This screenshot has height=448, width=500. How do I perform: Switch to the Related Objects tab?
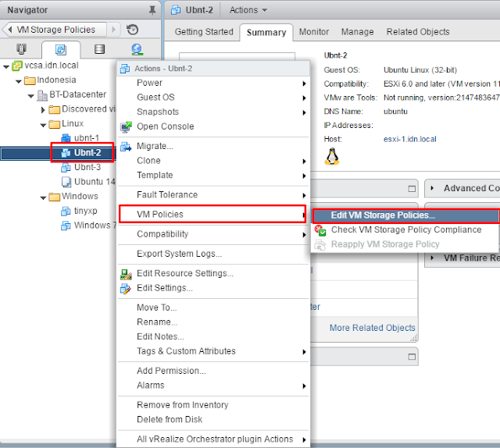click(418, 32)
